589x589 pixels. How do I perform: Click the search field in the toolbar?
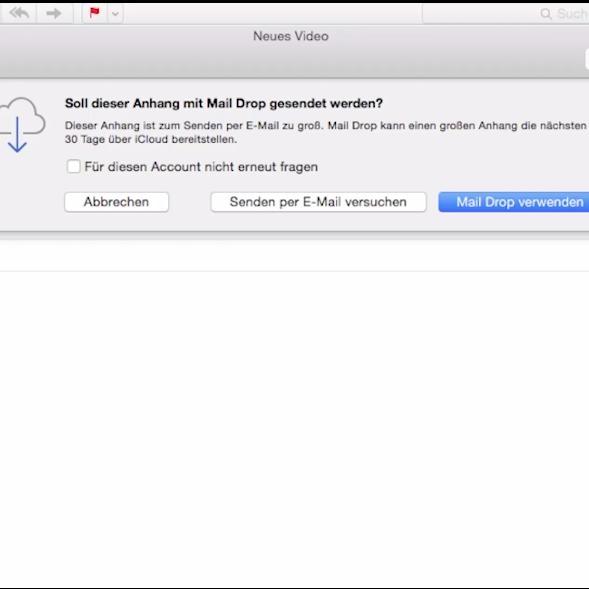(506, 14)
